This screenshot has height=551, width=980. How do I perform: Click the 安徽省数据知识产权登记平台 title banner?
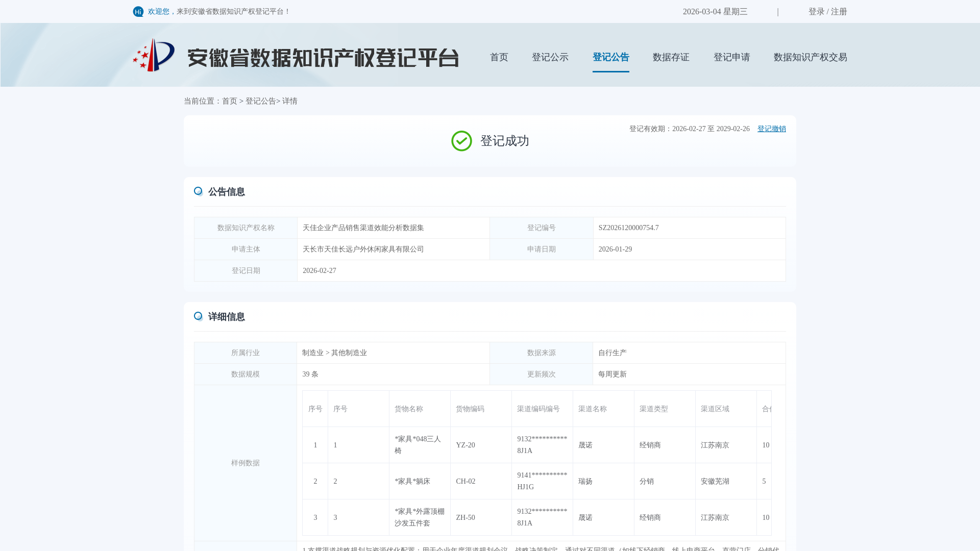323,58
